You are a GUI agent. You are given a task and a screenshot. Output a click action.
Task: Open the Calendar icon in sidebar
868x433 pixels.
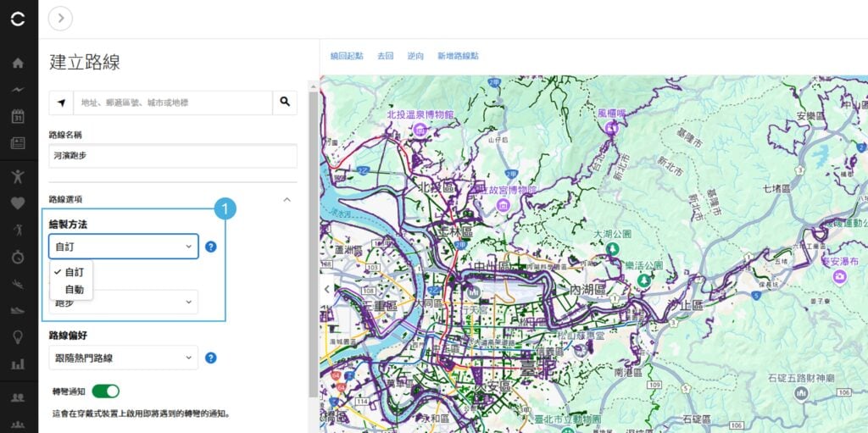tap(18, 116)
